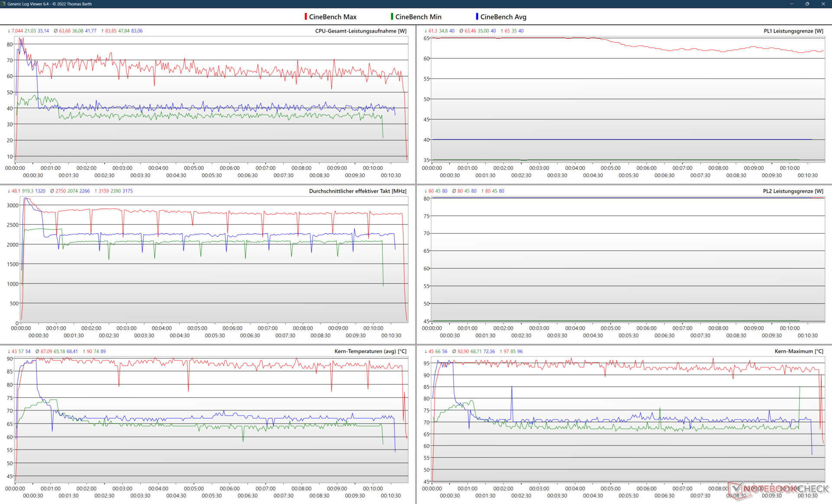The width and height of the screenshot is (832, 504).
Task: Click the Ø average icon in Kern-Maximum stats
Action: coord(454,351)
